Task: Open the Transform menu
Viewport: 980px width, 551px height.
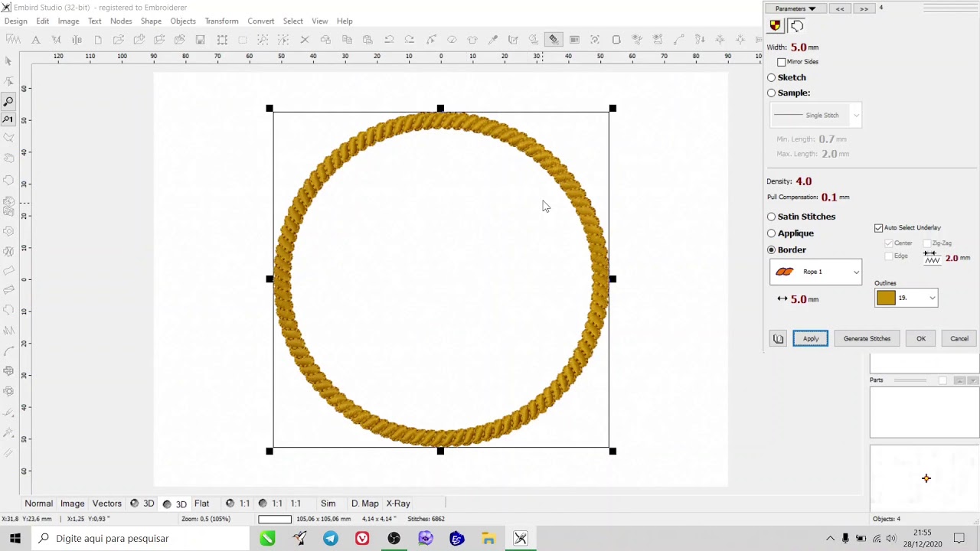Action: (x=221, y=21)
